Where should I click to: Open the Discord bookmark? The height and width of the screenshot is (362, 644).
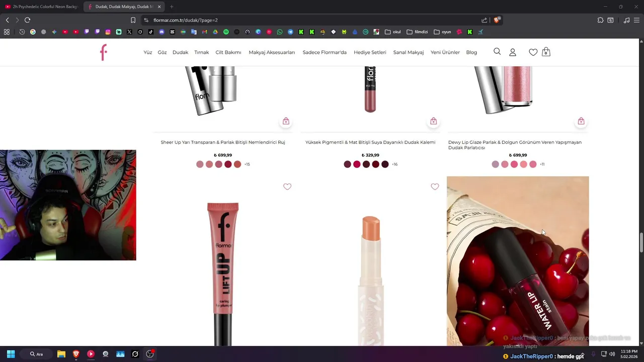[x=162, y=32]
